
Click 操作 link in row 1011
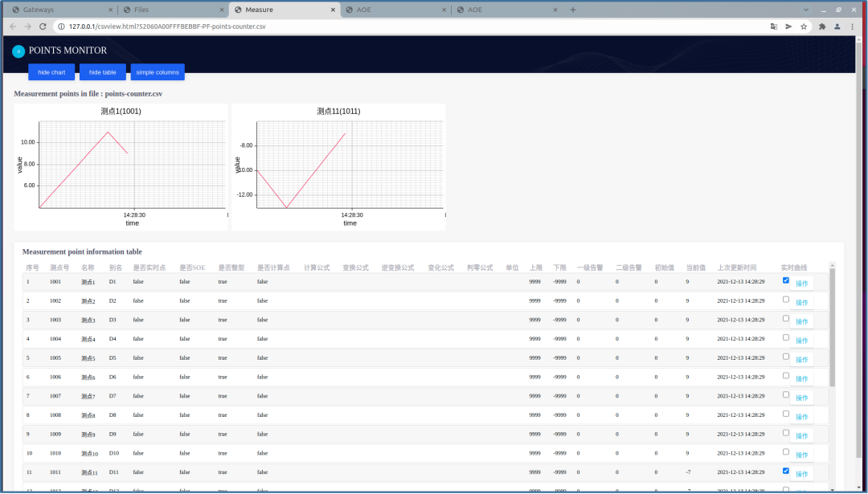(801, 474)
